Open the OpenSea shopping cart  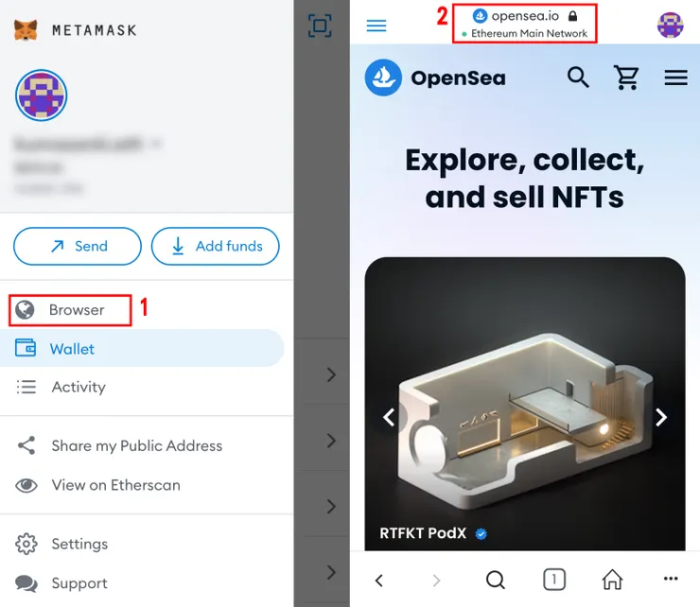click(x=626, y=78)
